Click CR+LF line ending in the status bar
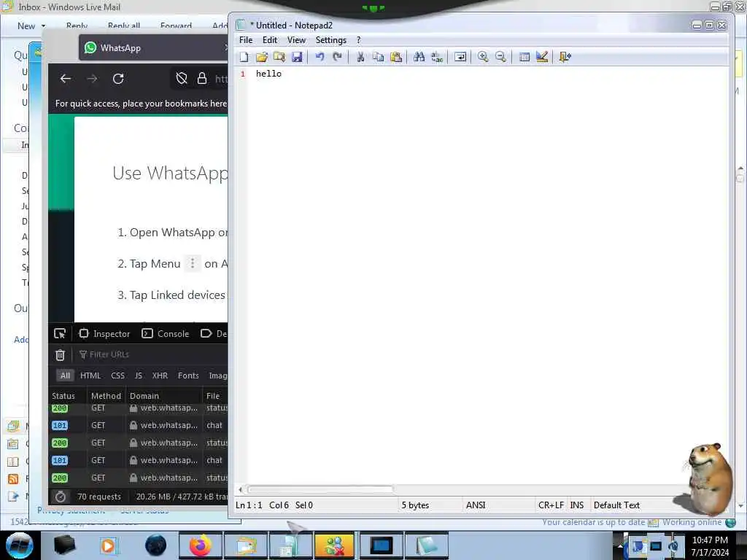 coord(551,505)
